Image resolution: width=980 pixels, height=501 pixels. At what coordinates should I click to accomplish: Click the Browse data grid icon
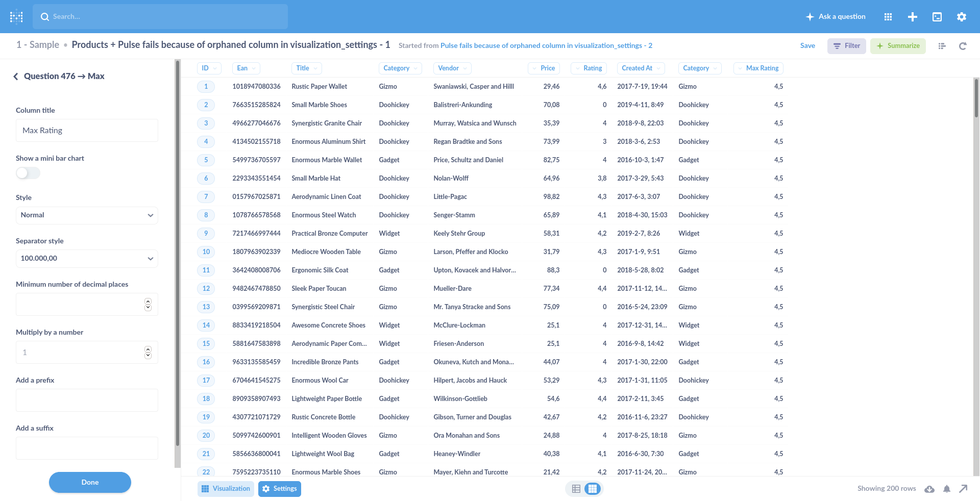point(888,16)
